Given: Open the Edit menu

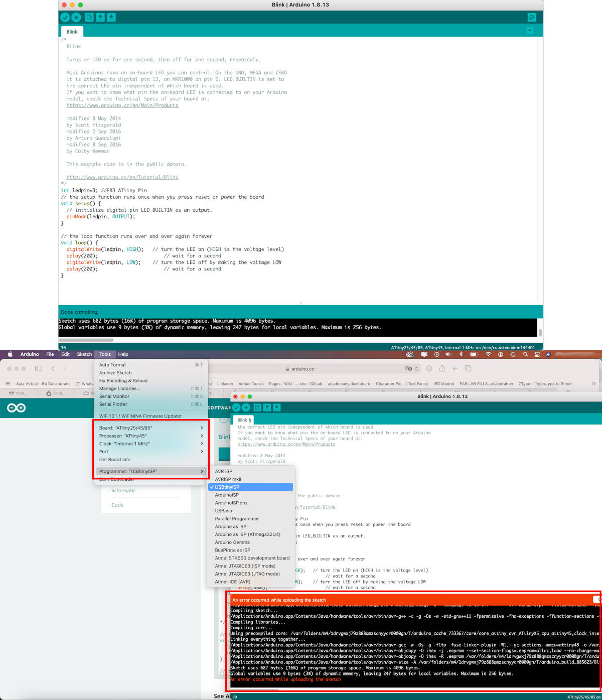Looking at the screenshot, I should tap(66, 354).
